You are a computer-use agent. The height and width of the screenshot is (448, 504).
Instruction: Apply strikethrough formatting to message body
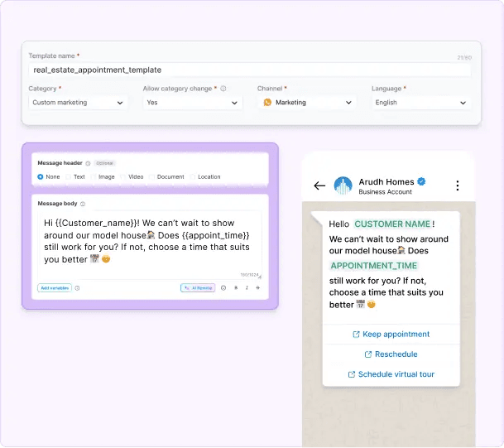[257, 288]
